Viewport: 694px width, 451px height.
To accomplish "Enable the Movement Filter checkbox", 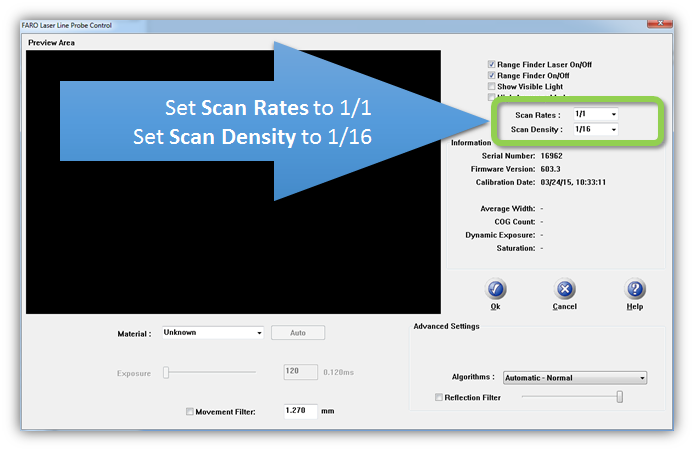I will [190, 411].
